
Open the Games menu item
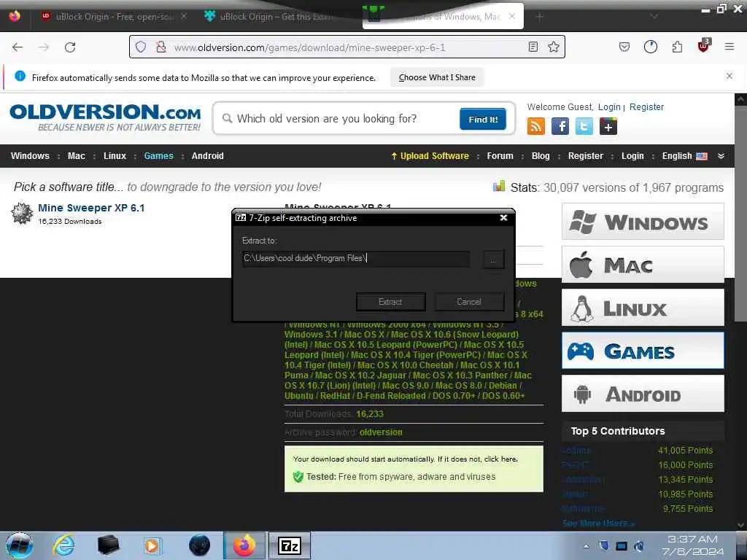pyautogui.click(x=158, y=156)
